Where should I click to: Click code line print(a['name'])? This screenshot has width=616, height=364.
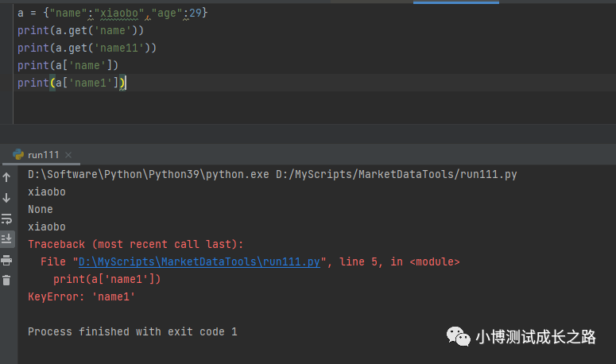68,65
